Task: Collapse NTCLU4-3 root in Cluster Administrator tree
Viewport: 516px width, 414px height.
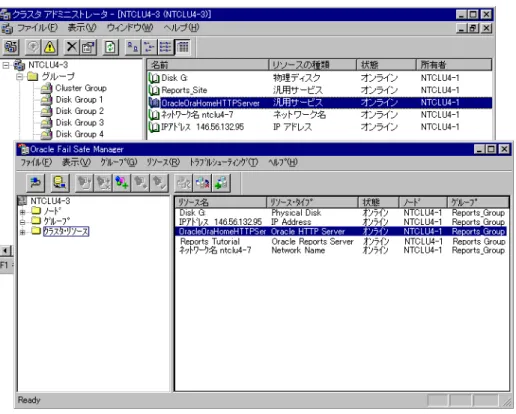Action: pyautogui.click(x=6, y=65)
